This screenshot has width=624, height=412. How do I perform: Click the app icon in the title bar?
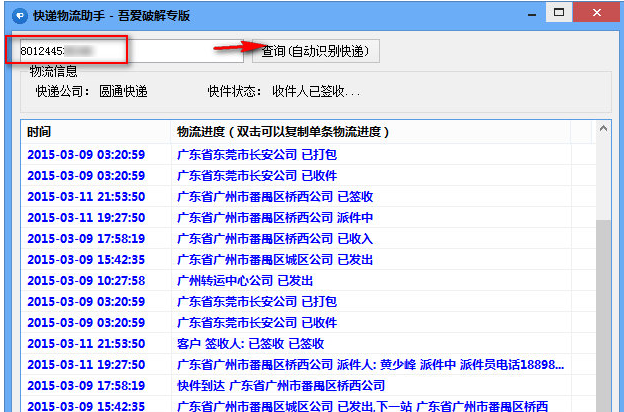click(x=17, y=15)
